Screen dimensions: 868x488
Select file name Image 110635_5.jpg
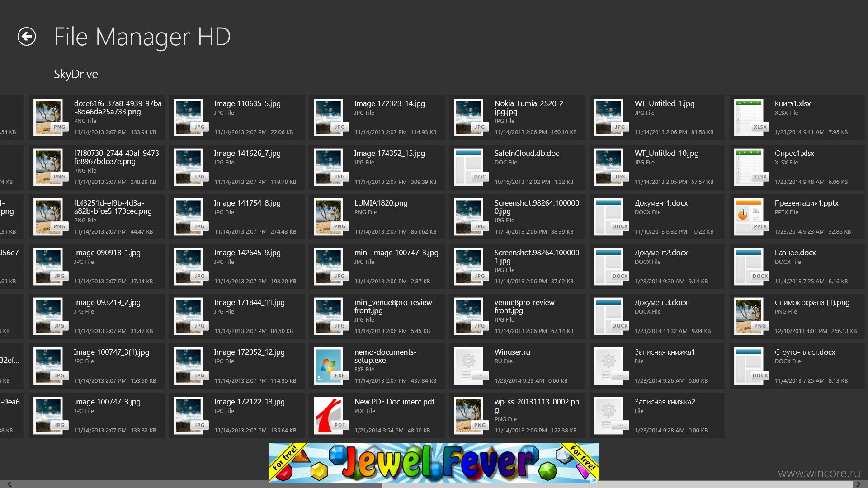[x=247, y=103]
